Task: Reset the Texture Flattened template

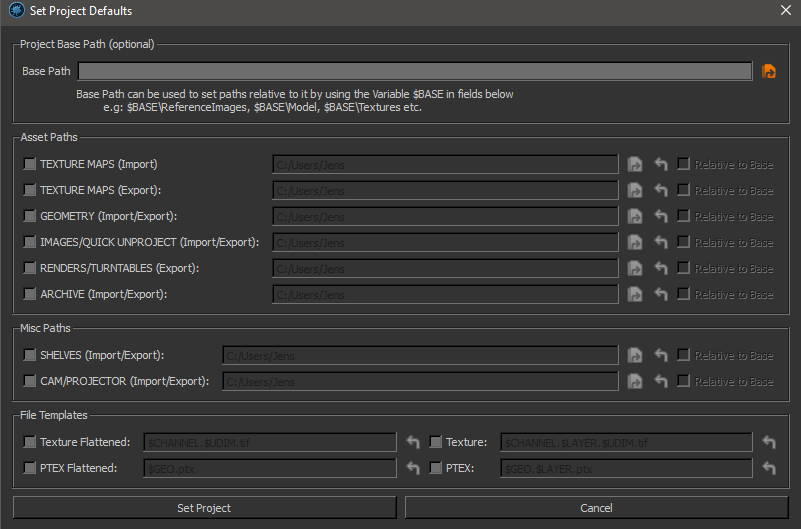Action: pyautogui.click(x=413, y=442)
